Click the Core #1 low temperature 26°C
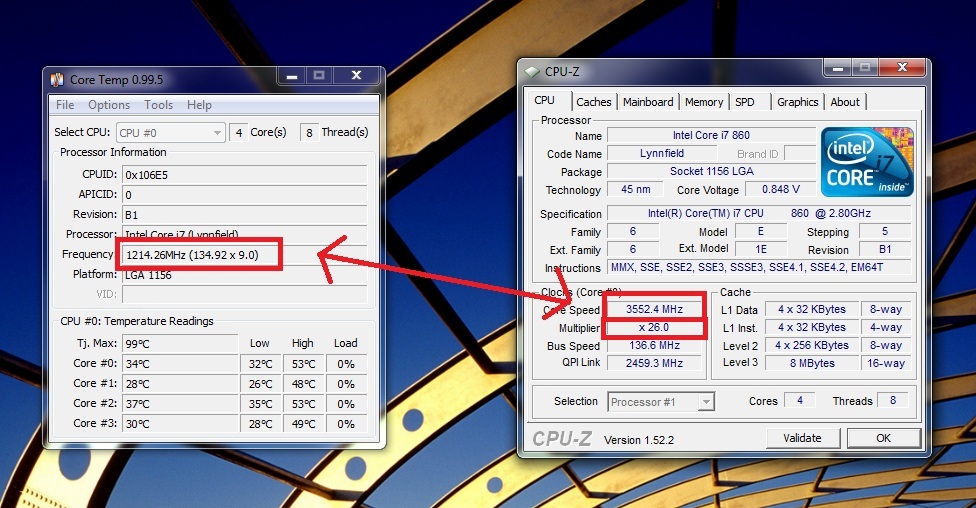Viewport: 976px width, 508px height. click(260, 383)
